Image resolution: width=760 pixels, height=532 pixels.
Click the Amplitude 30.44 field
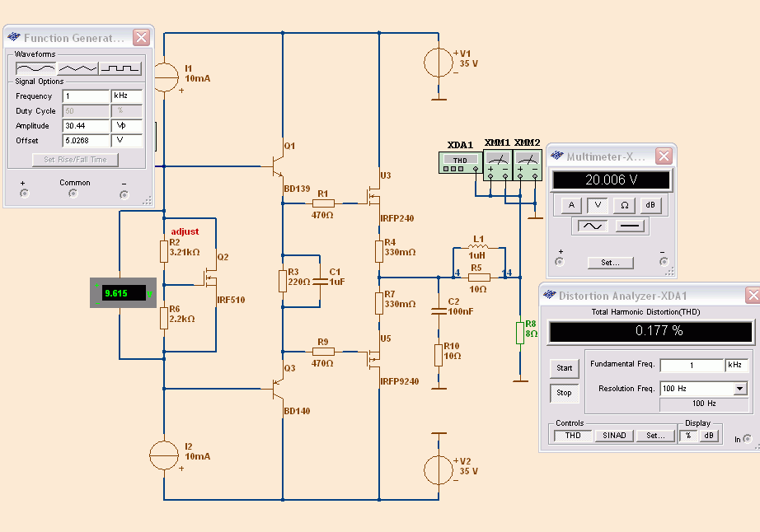[x=86, y=125]
